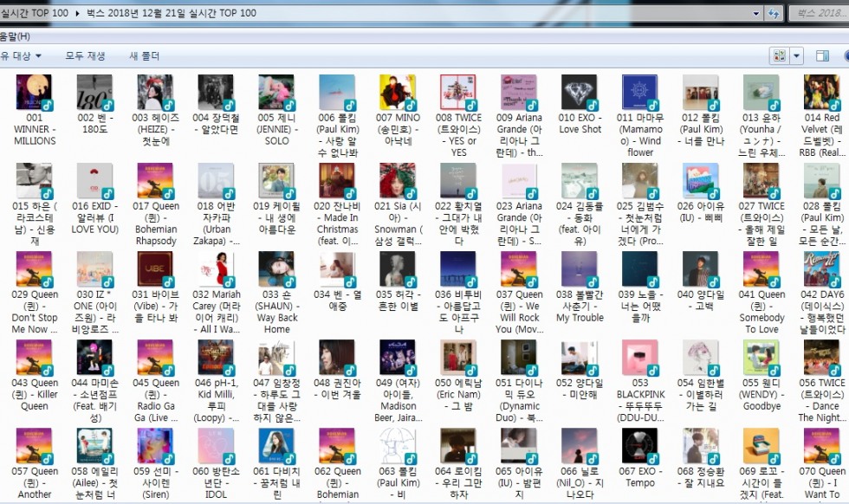Click the 016 EXID 알러뷰 file icon

pyautogui.click(x=94, y=181)
